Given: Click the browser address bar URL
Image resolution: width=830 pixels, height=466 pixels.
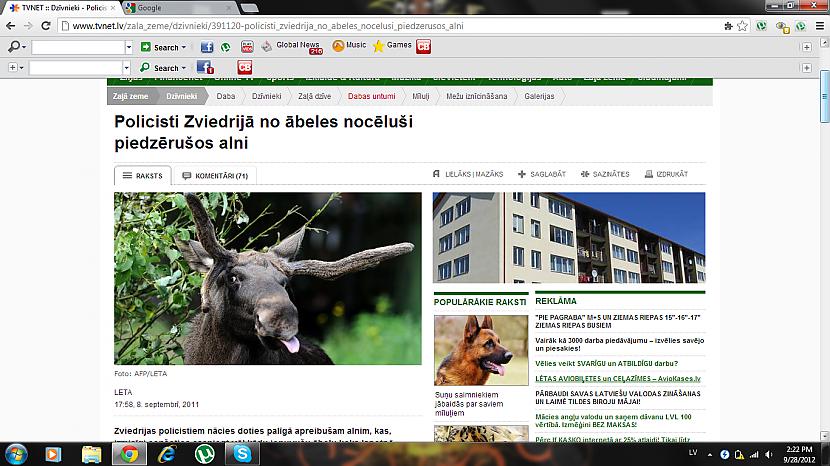Looking at the screenshot, I should coord(268,25).
